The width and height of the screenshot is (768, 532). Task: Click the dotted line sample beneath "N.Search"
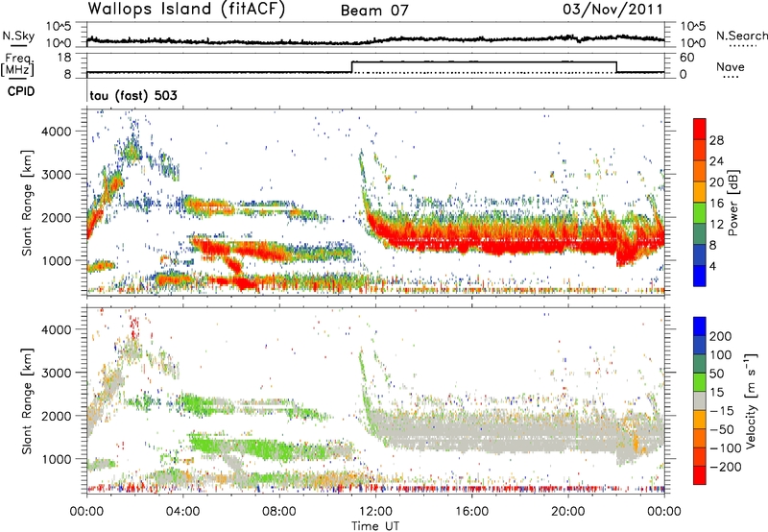tap(743, 46)
